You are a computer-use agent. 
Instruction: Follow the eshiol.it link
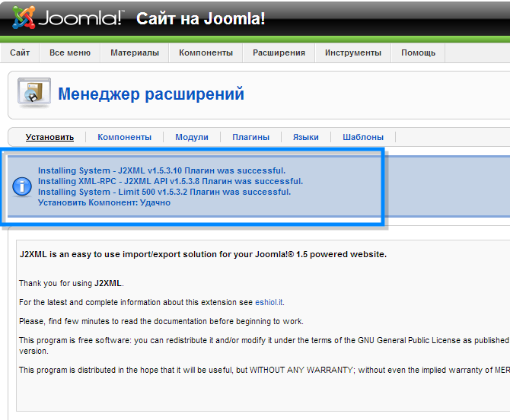pyautogui.click(x=269, y=302)
